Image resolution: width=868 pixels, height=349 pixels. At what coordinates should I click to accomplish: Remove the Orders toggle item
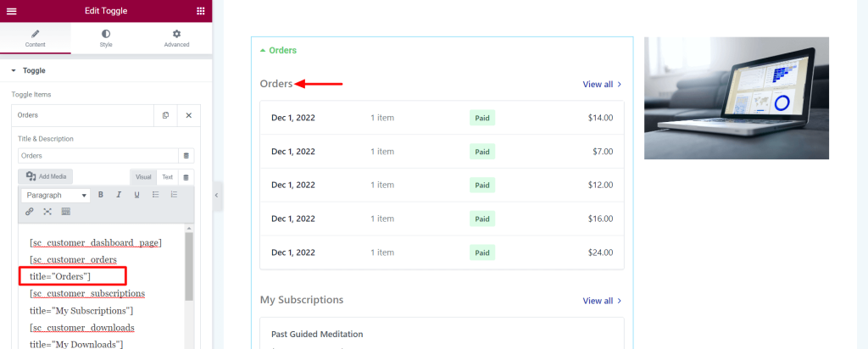[x=188, y=115]
